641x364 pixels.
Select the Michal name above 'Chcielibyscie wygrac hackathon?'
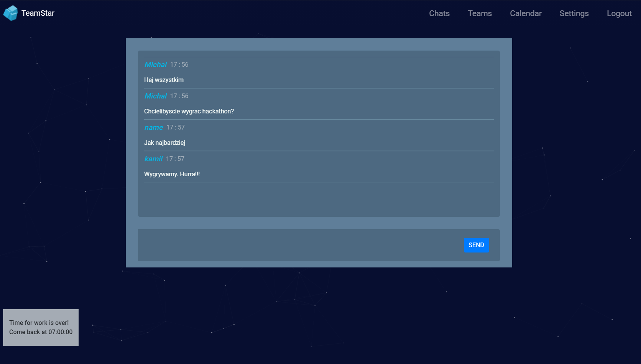point(156,96)
